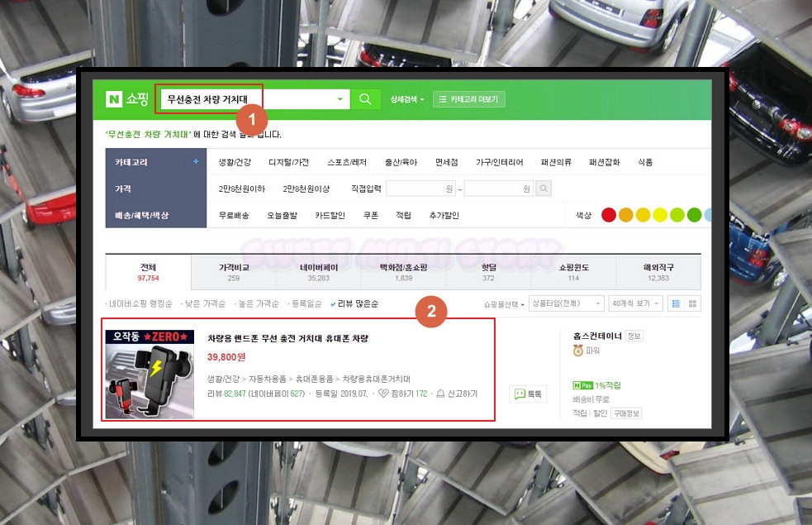Pick the dark green color swatch
The height and width of the screenshot is (525, 812).
click(x=695, y=215)
